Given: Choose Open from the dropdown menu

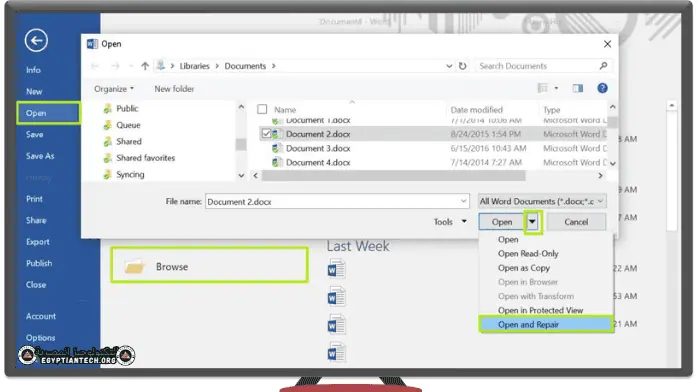Looking at the screenshot, I should pos(508,239).
